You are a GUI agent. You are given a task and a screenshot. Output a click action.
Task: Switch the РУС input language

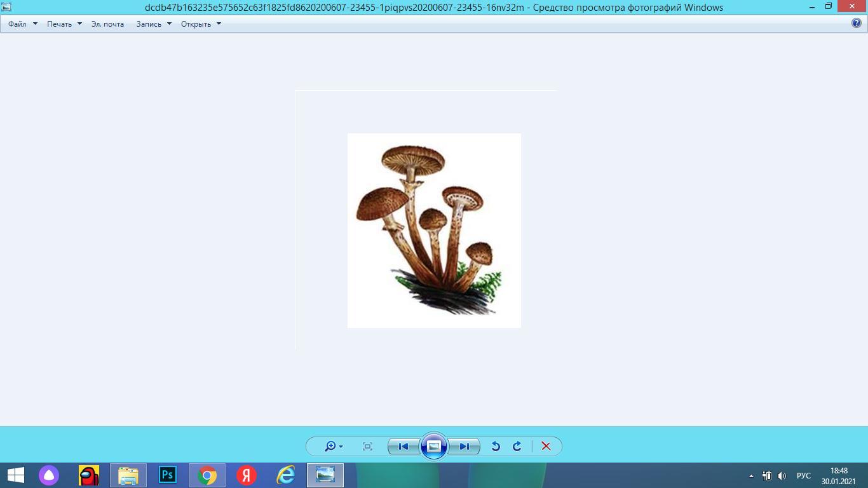point(804,476)
